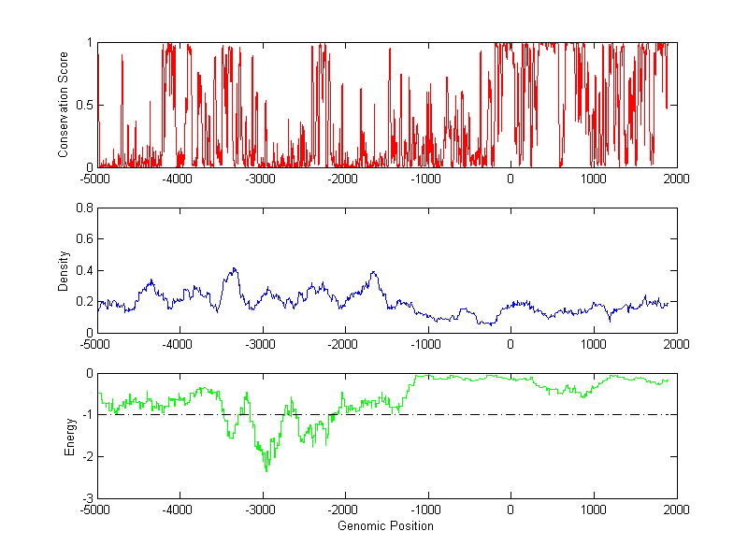Click the 0.4 tick on the Density axis
Viewport: 748px width, 560px height.
click(x=81, y=270)
